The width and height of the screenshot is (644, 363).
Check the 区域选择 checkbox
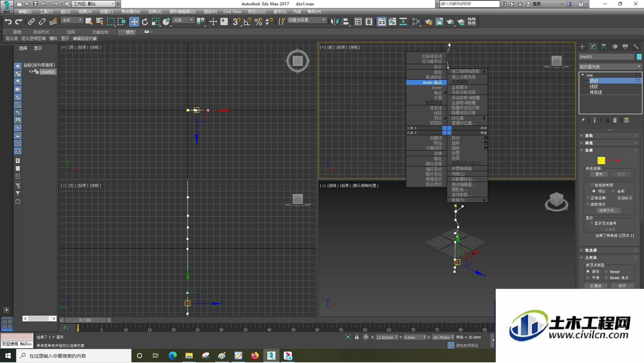click(588, 198)
